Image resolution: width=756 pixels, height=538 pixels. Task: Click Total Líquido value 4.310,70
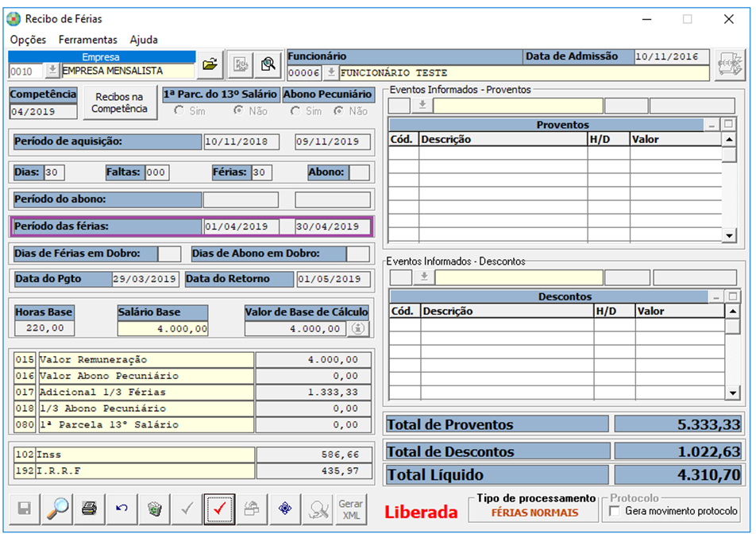pyautogui.click(x=678, y=474)
